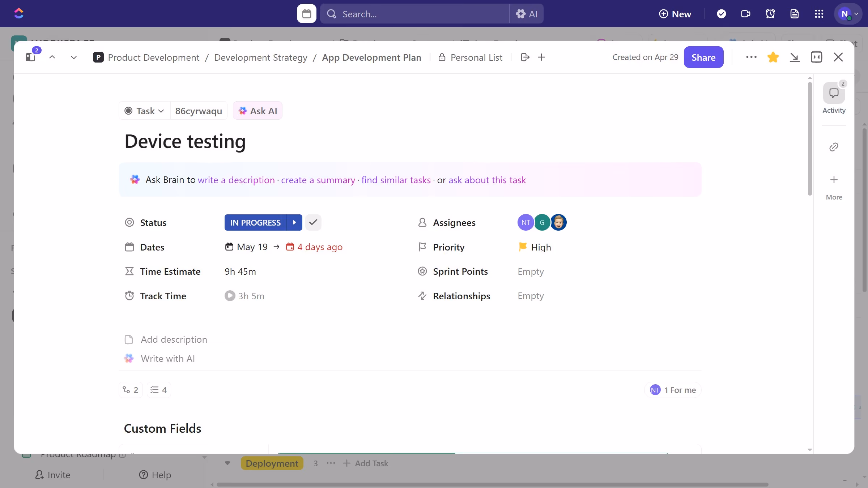The image size is (868, 488).
Task: Open the Activity panel
Action: click(834, 98)
